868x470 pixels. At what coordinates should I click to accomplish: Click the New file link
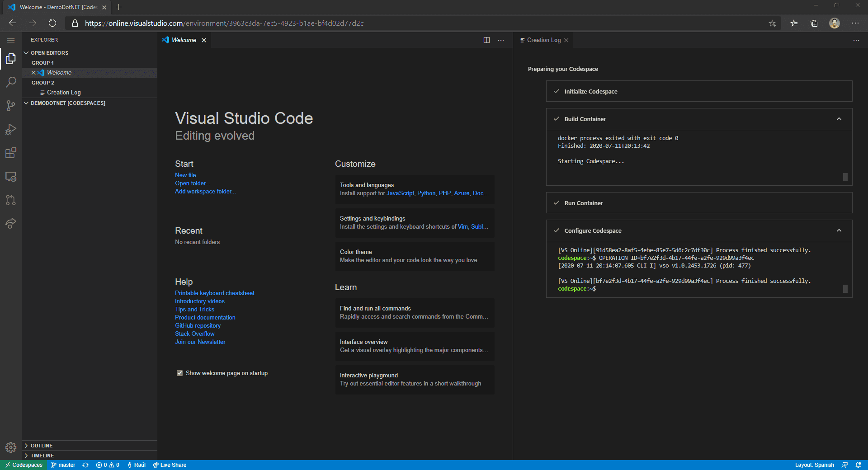pos(185,175)
